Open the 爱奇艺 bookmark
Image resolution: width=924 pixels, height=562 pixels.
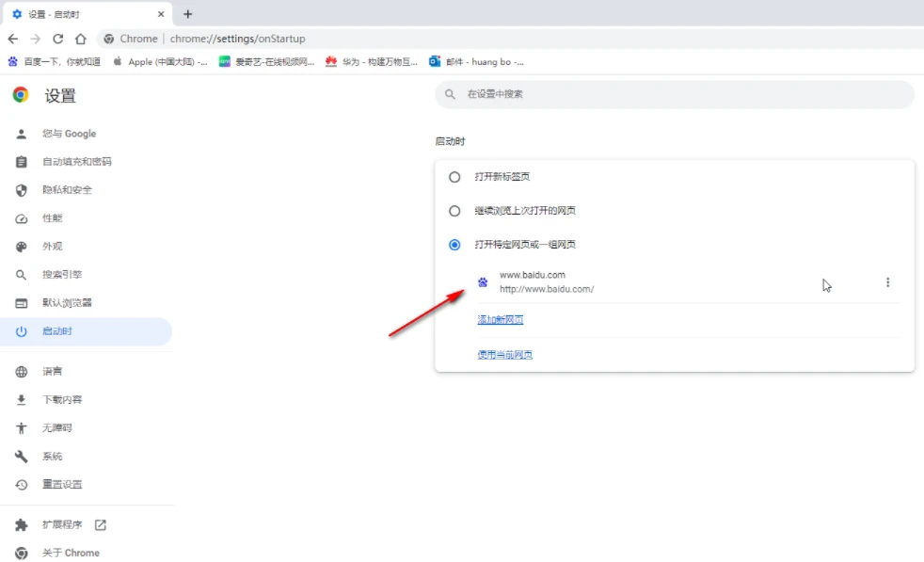click(266, 61)
